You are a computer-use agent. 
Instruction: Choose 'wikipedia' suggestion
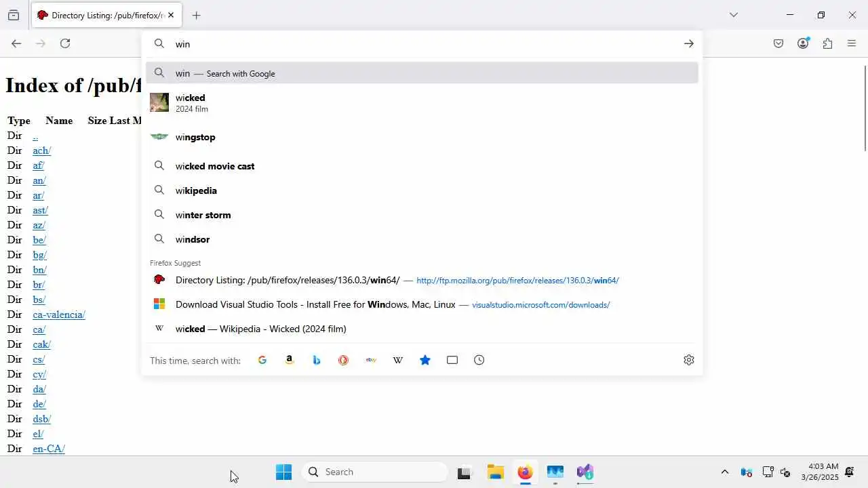(x=422, y=190)
